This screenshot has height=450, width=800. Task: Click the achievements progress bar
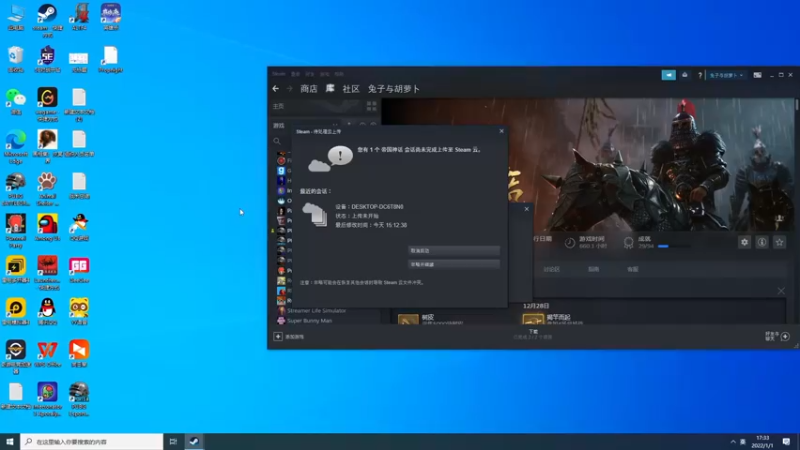(x=674, y=246)
